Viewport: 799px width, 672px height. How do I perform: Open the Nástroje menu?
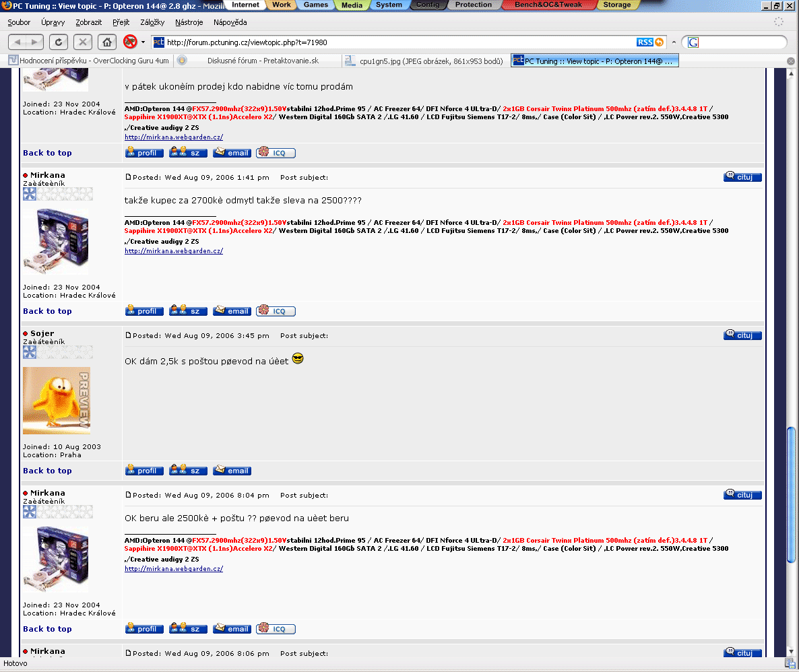(x=189, y=22)
